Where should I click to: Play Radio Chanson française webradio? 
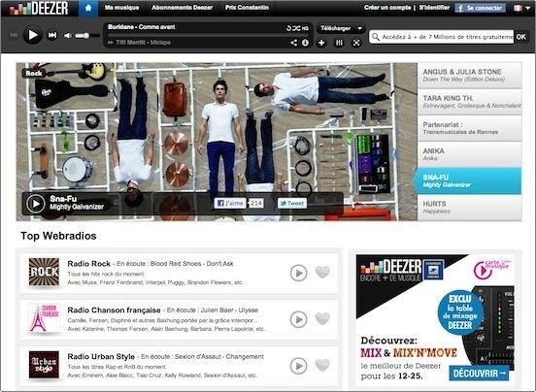point(298,319)
